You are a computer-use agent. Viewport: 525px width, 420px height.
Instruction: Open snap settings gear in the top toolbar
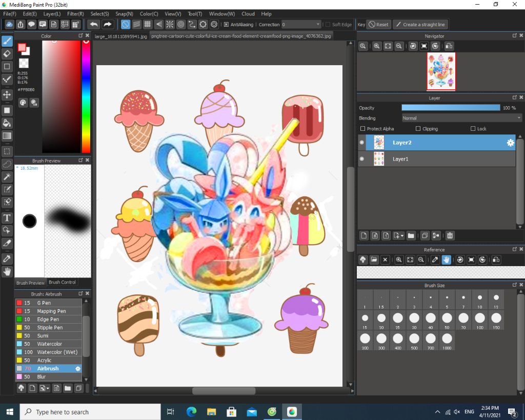214,25
